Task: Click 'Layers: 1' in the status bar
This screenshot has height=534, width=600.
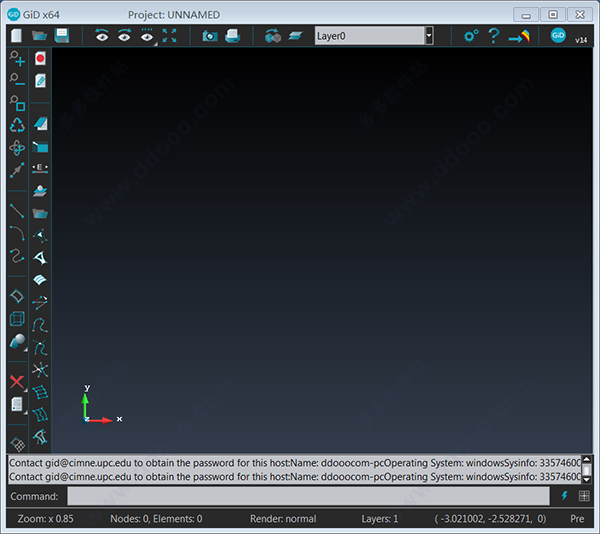Action: pyautogui.click(x=380, y=519)
